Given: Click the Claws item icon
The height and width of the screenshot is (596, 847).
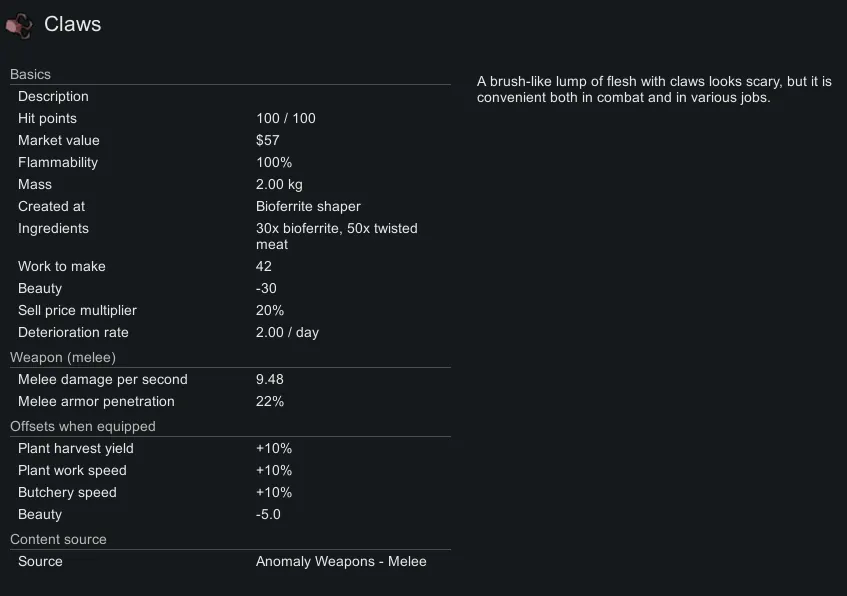Looking at the screenshot, I should pyautogui.click(x=19, y=25).
